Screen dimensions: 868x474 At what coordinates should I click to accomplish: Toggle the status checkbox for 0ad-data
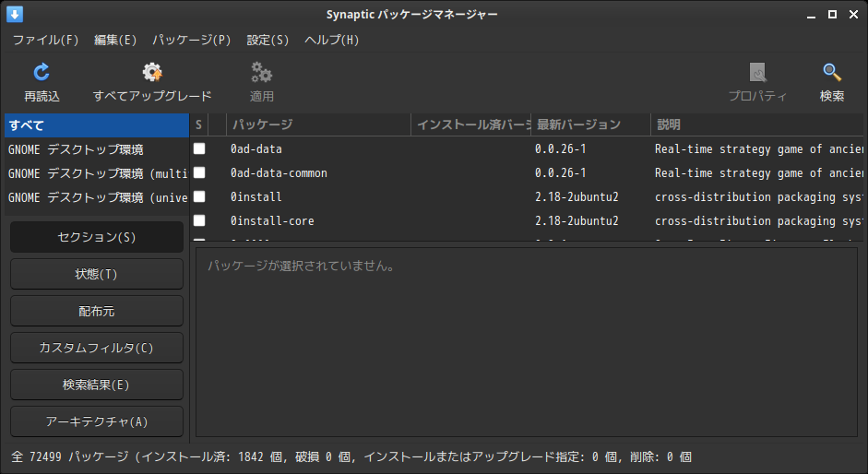[x=199, y=148]
